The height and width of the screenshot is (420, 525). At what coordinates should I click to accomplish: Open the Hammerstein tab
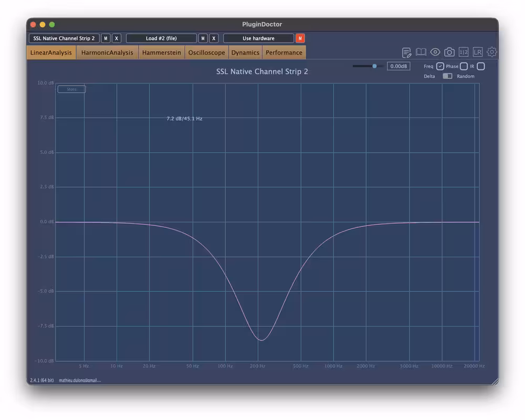pos(161,52)
